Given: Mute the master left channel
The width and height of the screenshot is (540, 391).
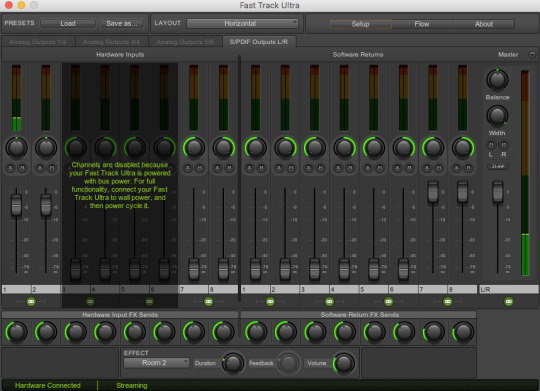Looking at the screenshot, I should [x=491, y=144].
